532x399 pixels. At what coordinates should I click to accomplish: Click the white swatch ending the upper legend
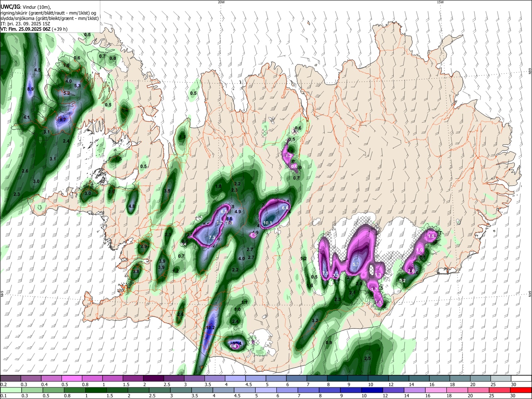tap(521, 378)
